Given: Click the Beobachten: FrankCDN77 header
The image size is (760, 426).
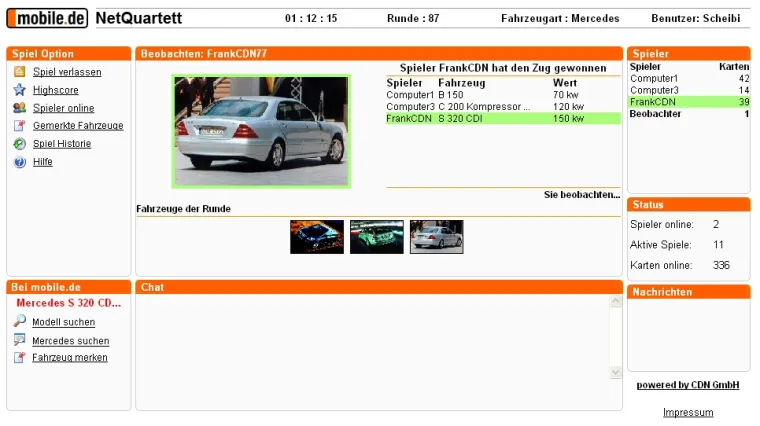Looking at the screenshot, I should tap(379, 54).
